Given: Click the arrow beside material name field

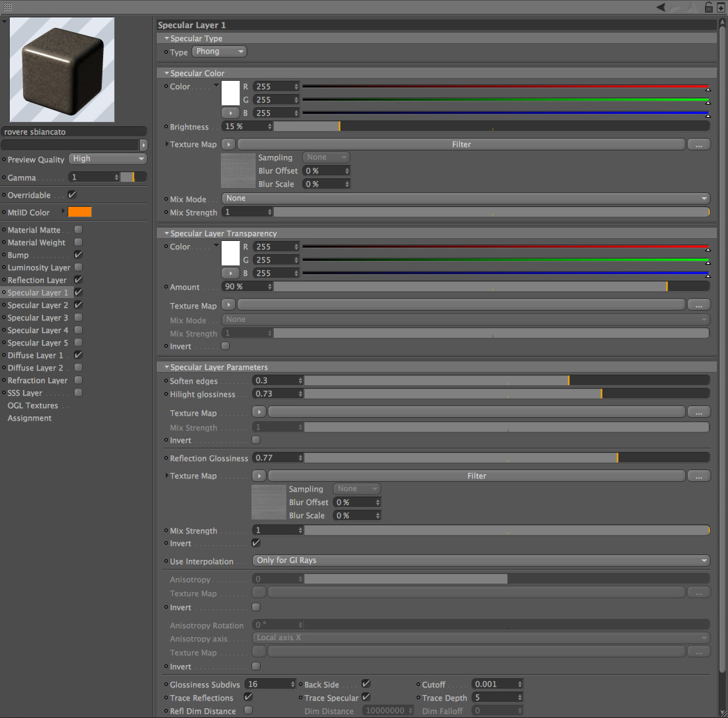Looking at the screenshot, I should (144, 145).
